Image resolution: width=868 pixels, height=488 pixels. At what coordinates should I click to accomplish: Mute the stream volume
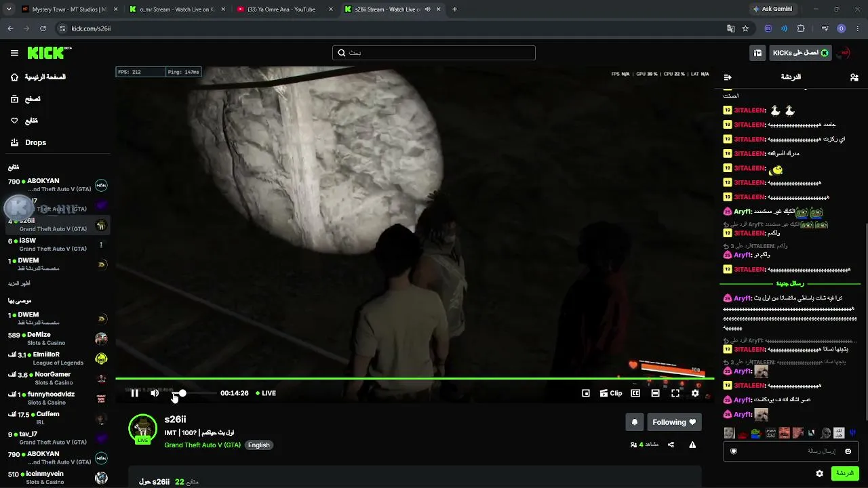[155, 393]
